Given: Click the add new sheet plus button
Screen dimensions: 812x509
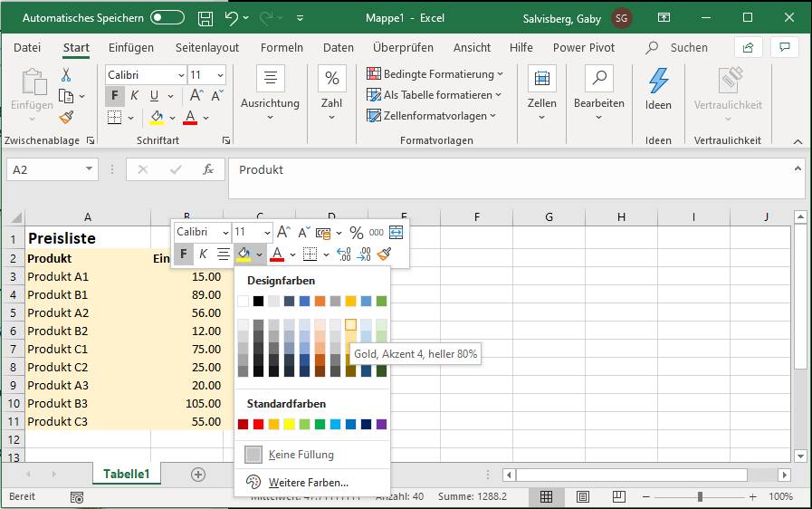Looking at the screenshot, I should [198, 474].
